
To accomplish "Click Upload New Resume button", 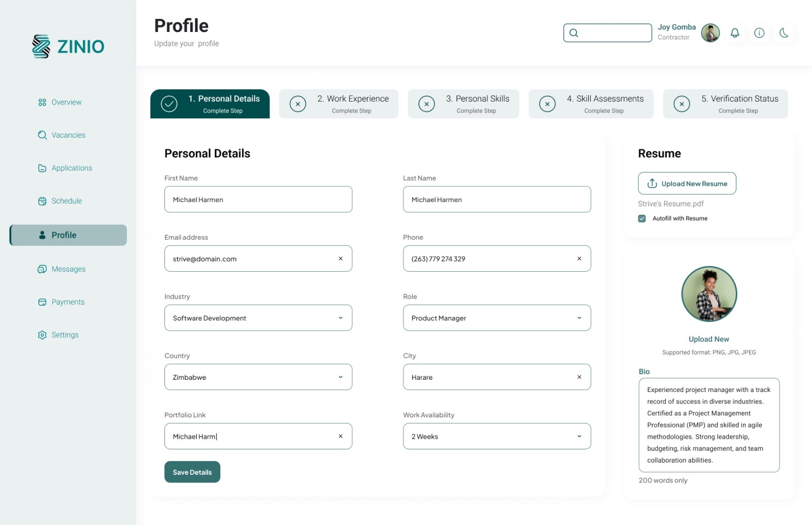I will coord(687,183).
